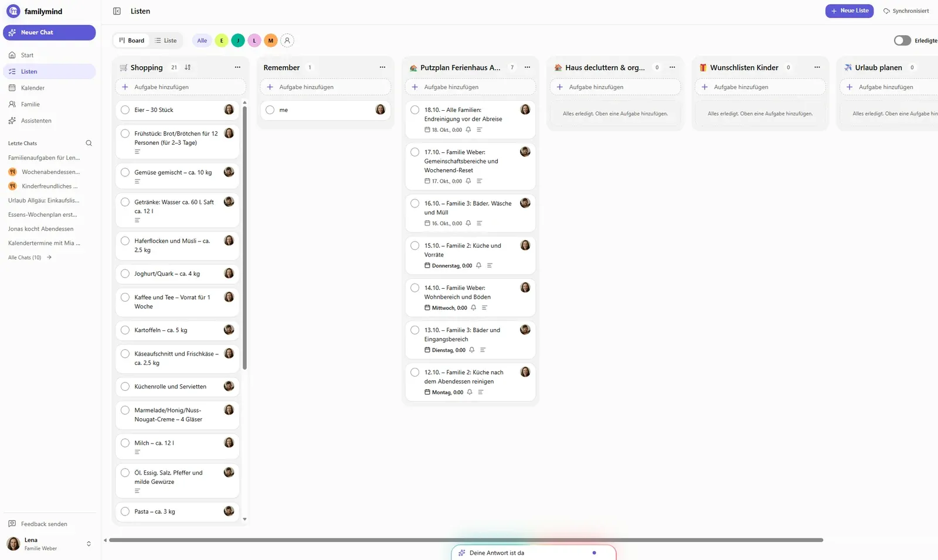Screen dimensions: 938x560
Task: Open Haus decluttern column options menu
Action: pos(672,67)
